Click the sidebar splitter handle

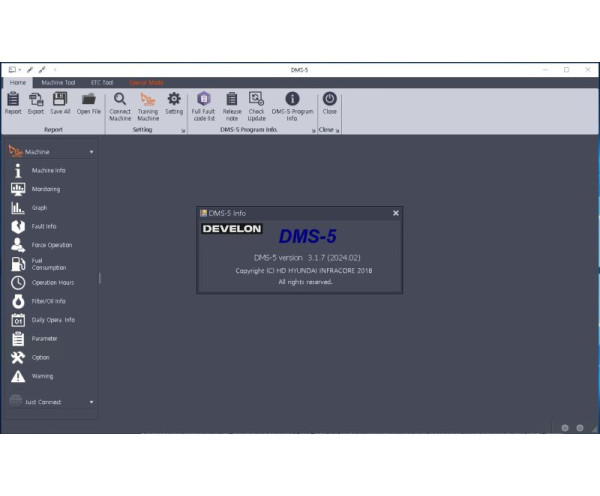[x=99, y=278]
